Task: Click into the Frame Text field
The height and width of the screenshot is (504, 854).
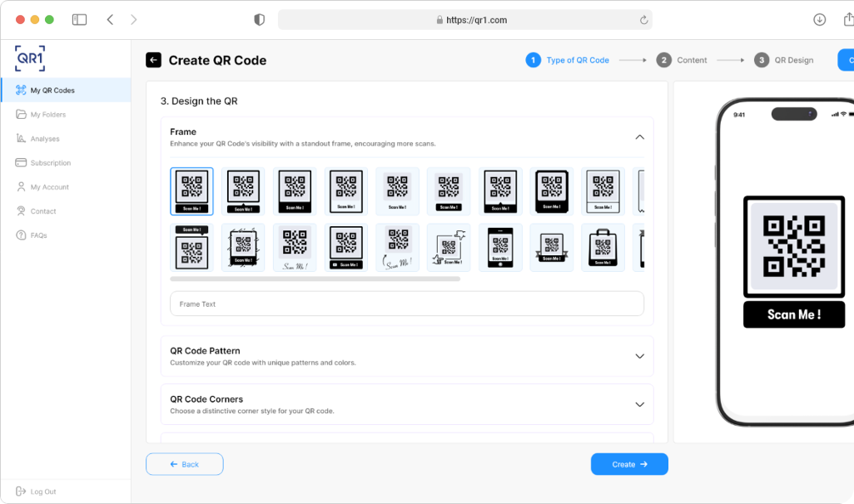Action: (x=406, y=304)
